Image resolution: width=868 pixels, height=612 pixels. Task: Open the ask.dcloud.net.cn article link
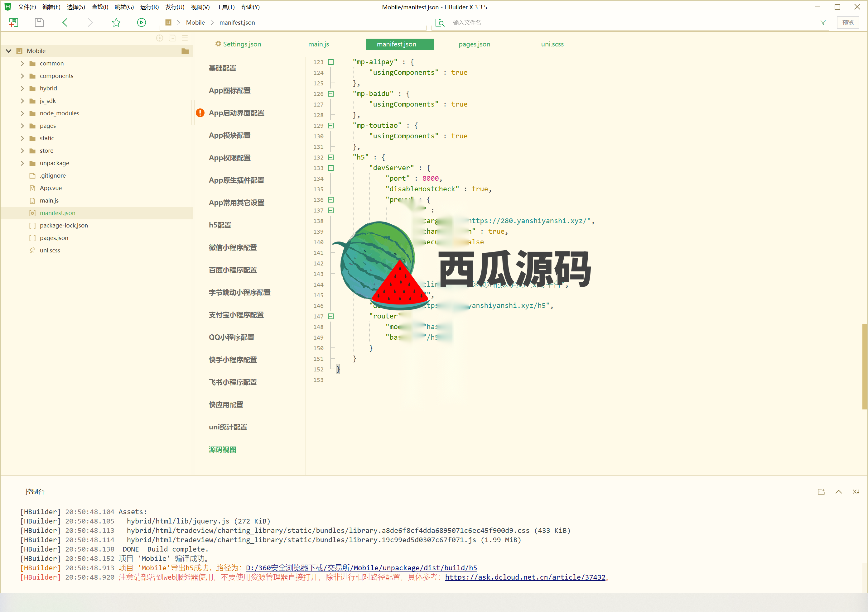pos(525,577)
